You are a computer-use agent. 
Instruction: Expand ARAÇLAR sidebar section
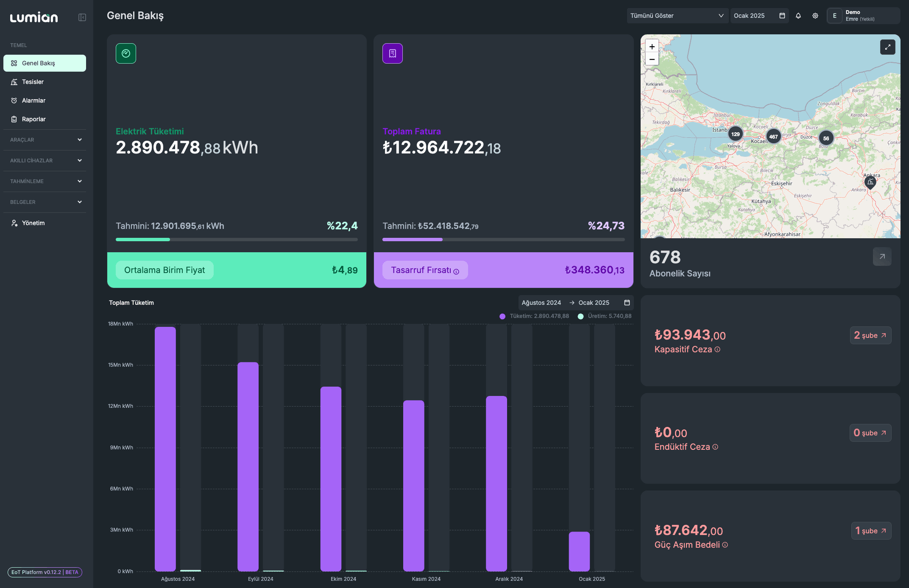coord(45,140)
